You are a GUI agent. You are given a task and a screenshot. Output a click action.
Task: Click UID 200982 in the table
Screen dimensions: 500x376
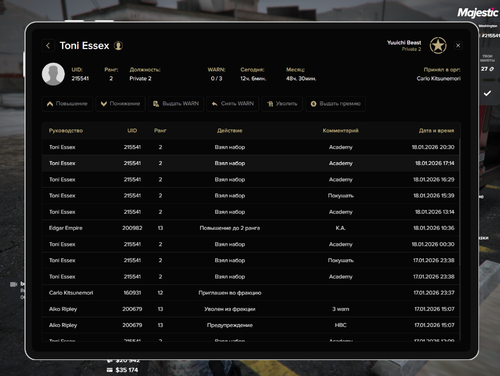pyautogui.click(x=132, y=228)
